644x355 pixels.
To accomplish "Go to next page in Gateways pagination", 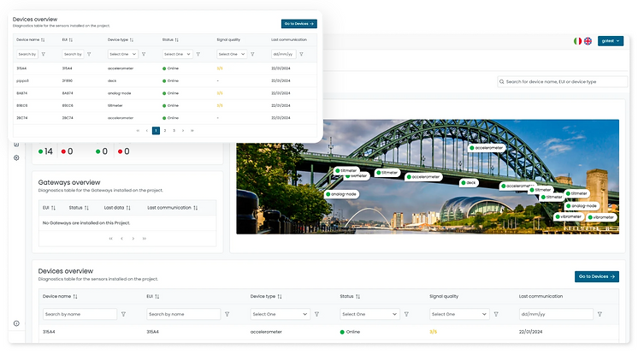I will point(133,239).
